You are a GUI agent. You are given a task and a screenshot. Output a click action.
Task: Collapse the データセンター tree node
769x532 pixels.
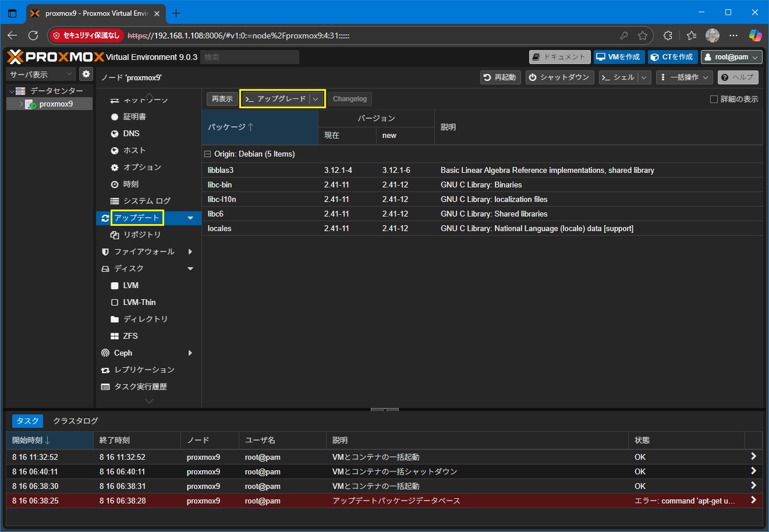11,91
